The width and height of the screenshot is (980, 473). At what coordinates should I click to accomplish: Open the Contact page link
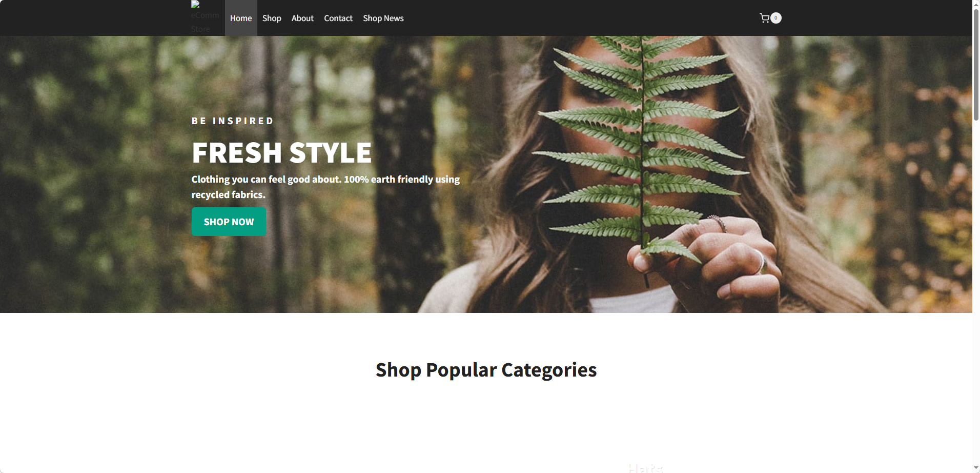coord(338,18)
